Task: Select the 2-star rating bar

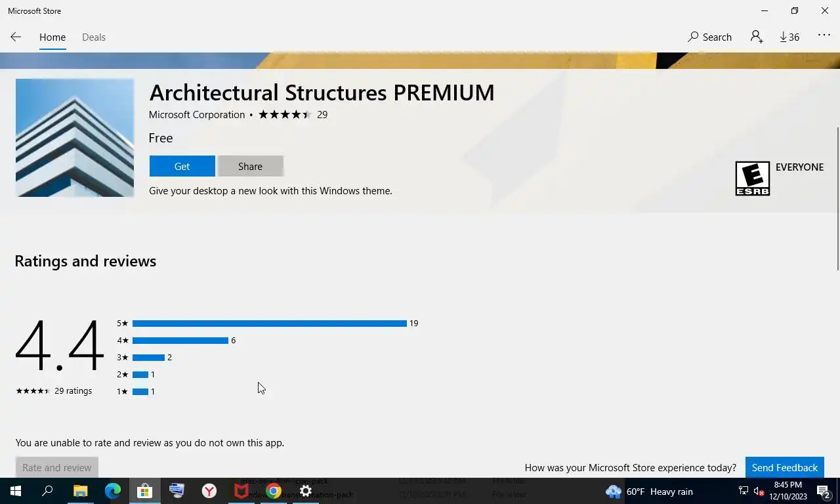Action: (140, 375)
